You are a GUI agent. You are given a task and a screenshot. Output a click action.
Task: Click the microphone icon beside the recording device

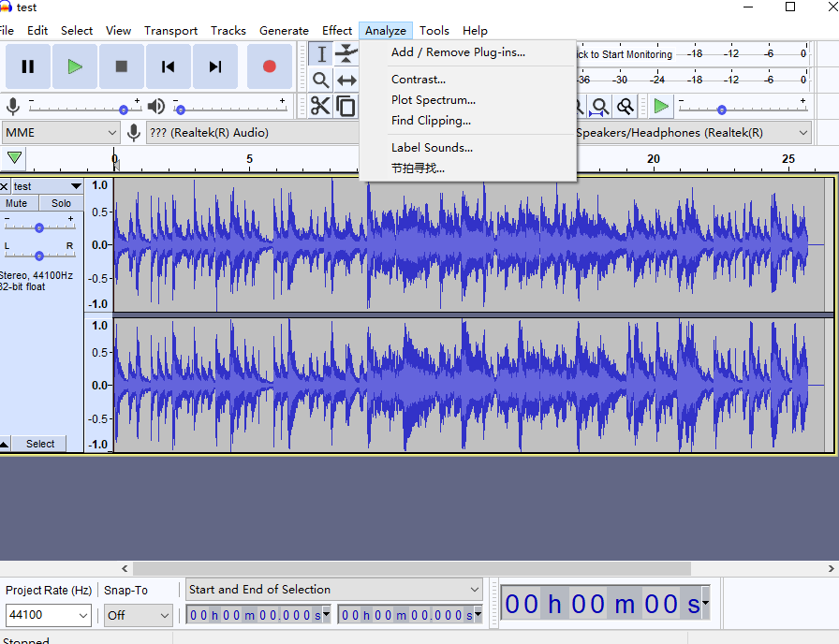pos(134,133)
